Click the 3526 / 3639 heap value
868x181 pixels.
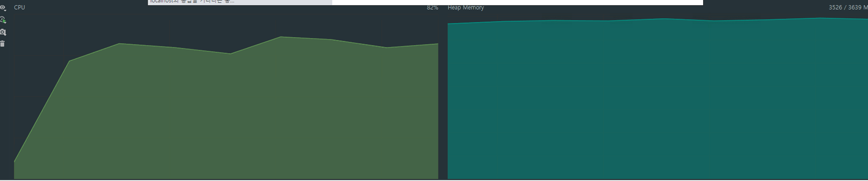[x=848, y=7]
